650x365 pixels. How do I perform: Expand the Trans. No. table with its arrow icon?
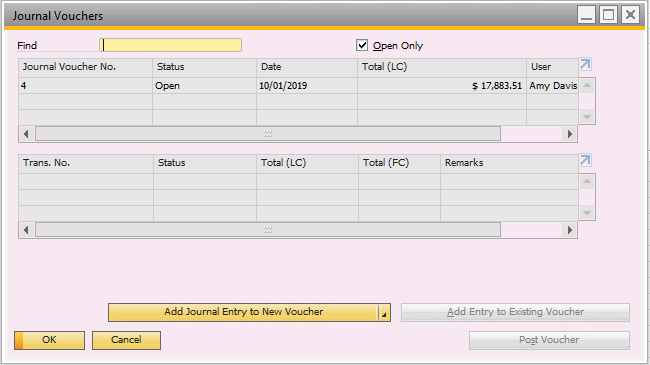[x=585, y=160]
